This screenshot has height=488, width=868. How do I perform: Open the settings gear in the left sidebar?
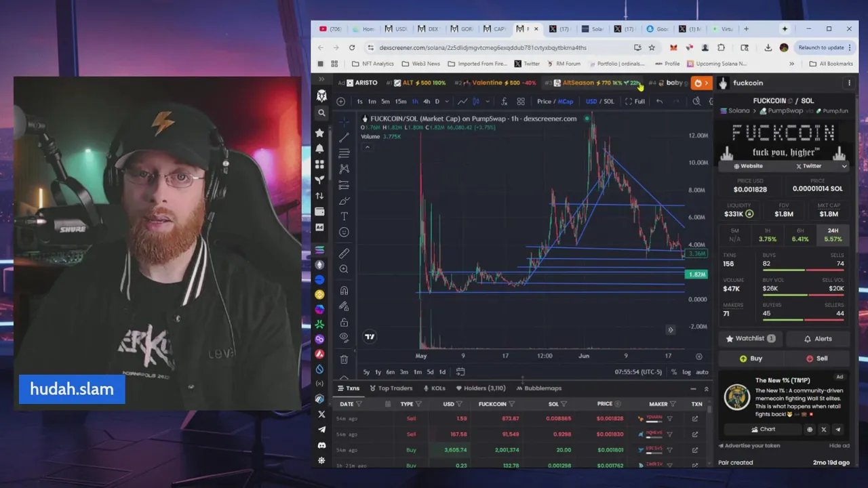pos(321,460)
